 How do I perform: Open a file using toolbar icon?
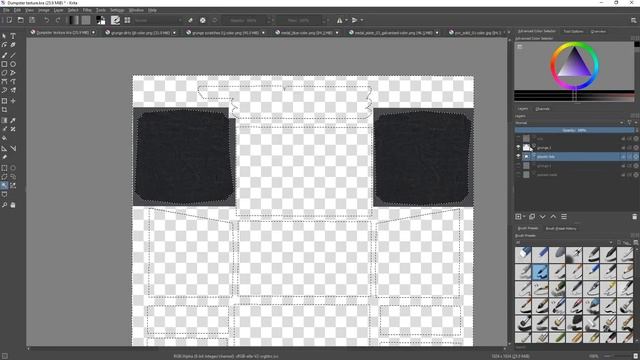click(x=20, y=20)
